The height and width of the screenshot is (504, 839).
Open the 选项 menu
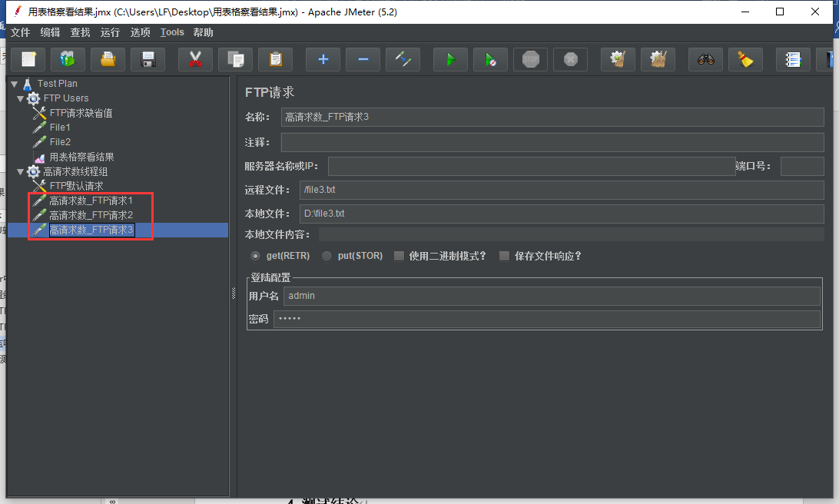(x=141, y=32)
